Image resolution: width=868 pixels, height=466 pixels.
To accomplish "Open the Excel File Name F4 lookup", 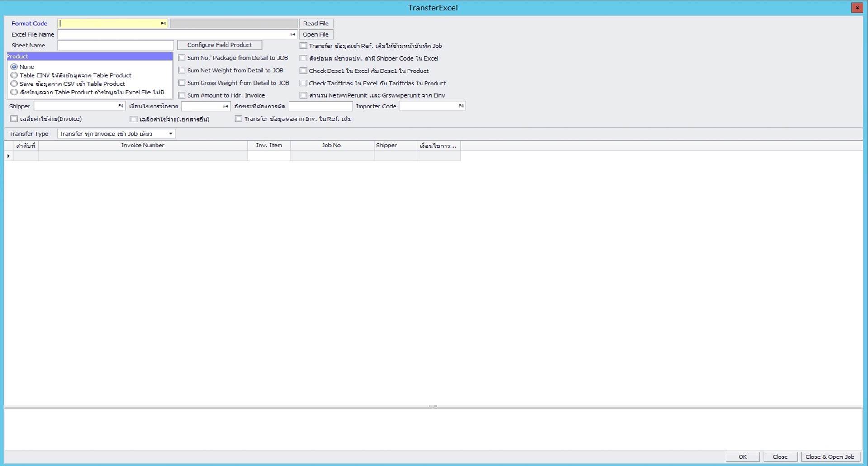I will (x=292, y=34).
